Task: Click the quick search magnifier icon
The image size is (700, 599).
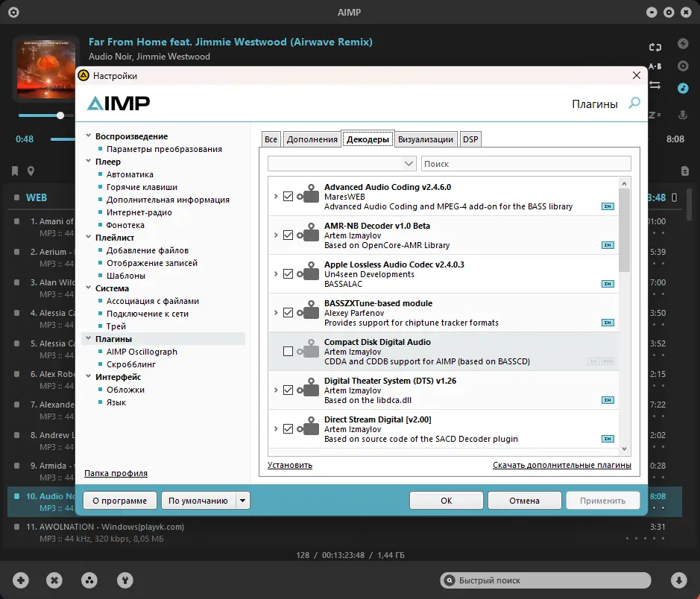Action: coord(450,580)
